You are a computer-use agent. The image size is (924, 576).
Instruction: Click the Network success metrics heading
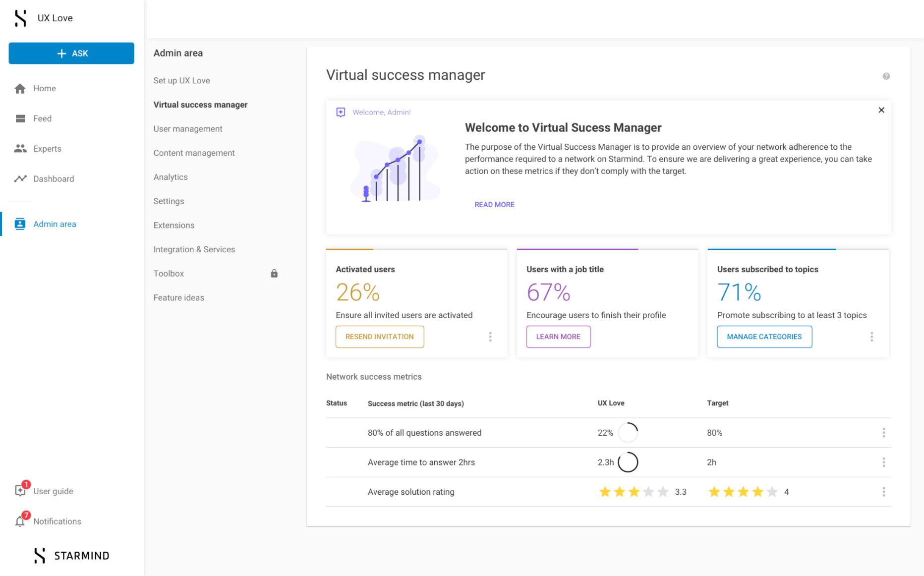coord(374,377)
